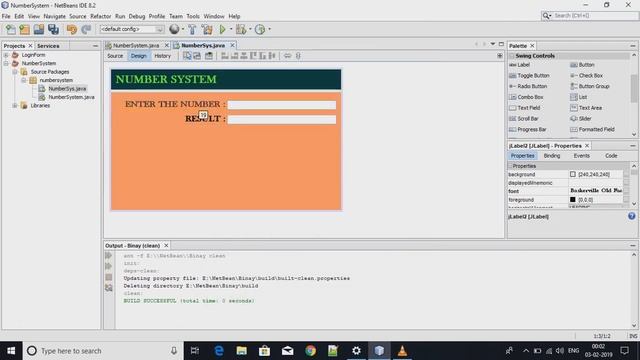Open the Binding properties tab
Screen dimensions: 640x360
click(551, 156)
